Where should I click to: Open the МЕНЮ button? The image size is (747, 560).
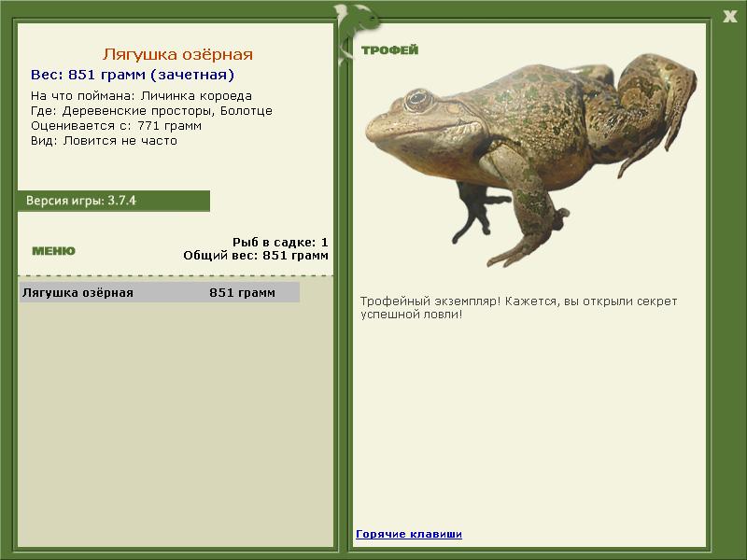click(x=53, y=251)
